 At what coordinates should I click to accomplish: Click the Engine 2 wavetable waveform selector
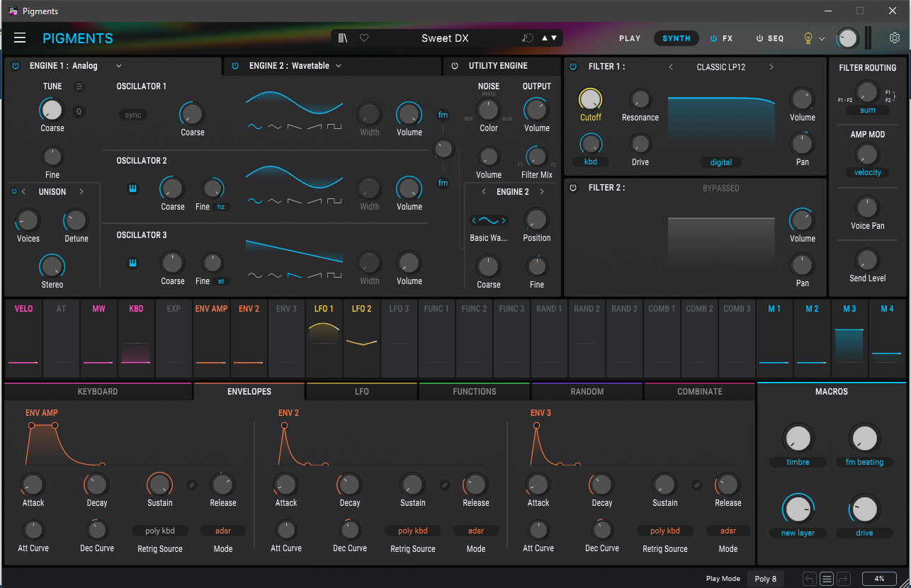click(x=489, y=221)
